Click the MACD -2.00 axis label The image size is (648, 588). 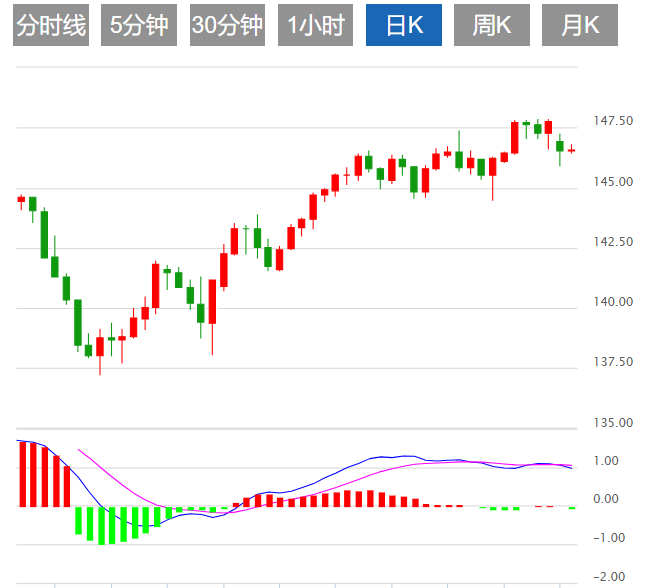coord(609,576)
